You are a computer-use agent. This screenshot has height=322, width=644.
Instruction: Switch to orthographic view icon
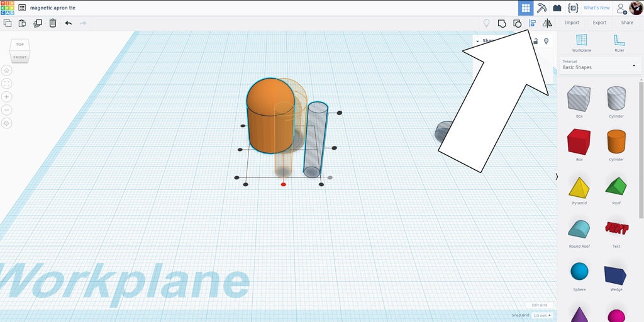[6, 123]
